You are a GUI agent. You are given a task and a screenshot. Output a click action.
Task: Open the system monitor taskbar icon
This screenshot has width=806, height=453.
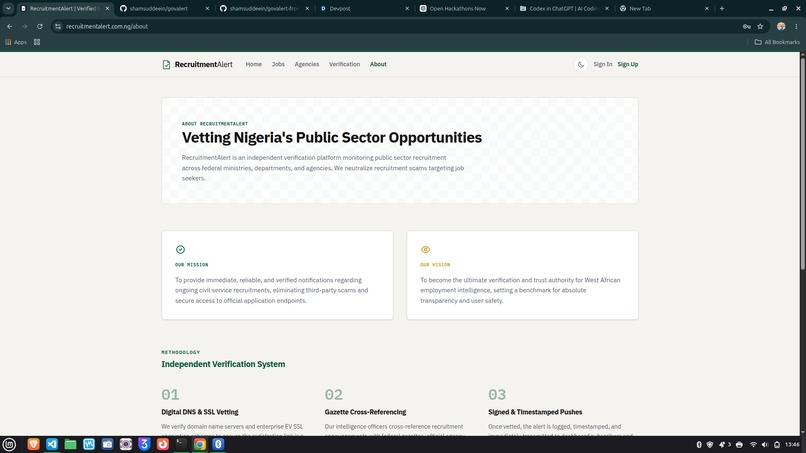(89, 444)
